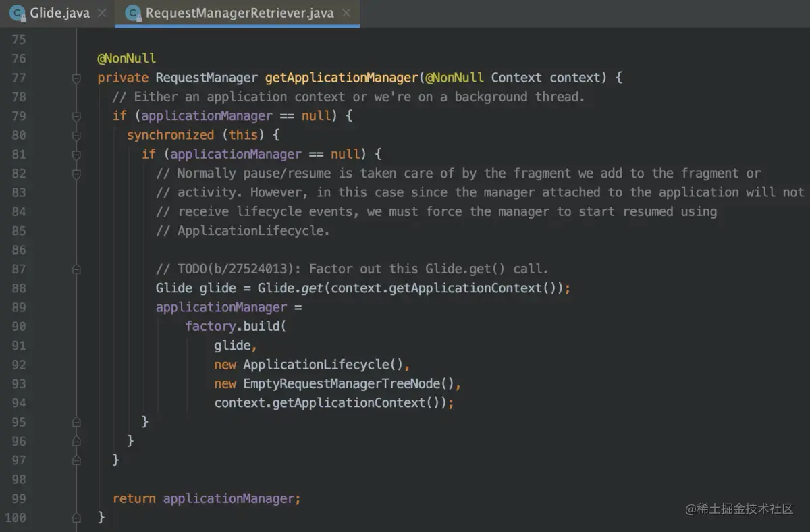
Task: Click the '// ApplicationLifecycle.' comment on line 85
Action: coord(243,231)
